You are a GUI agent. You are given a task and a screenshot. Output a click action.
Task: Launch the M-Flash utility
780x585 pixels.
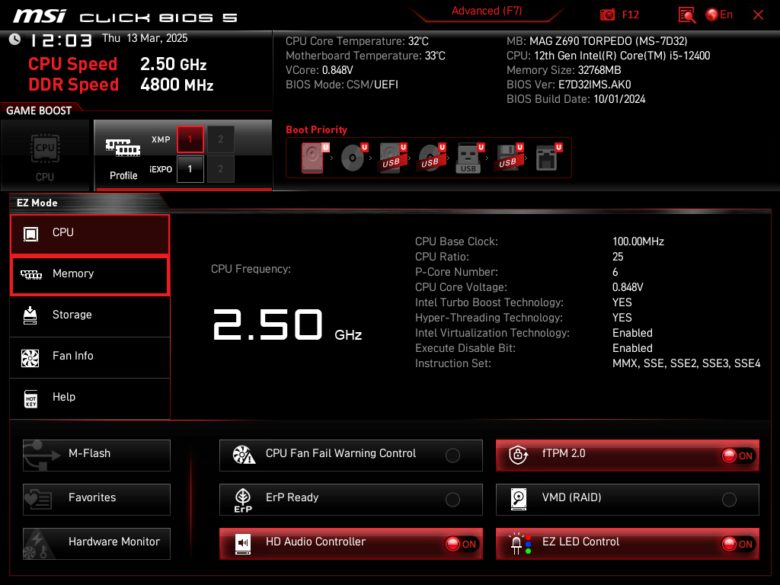[x=97, y=455]
